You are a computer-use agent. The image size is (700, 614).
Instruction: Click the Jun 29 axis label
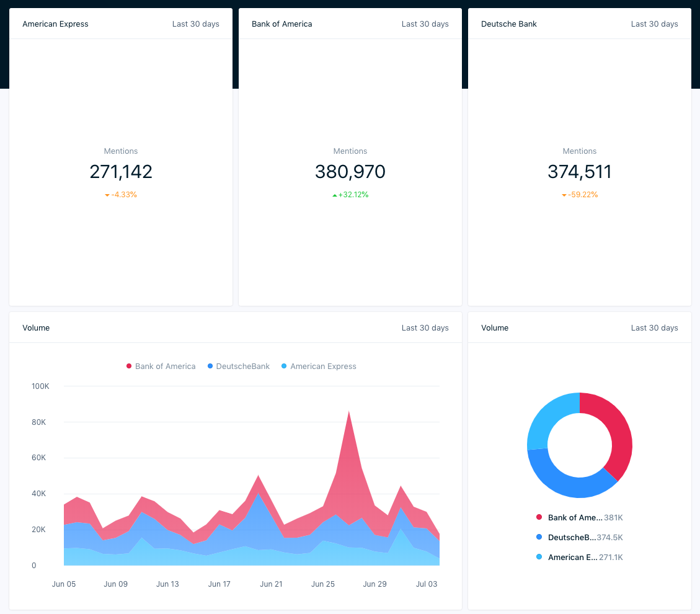374,584
